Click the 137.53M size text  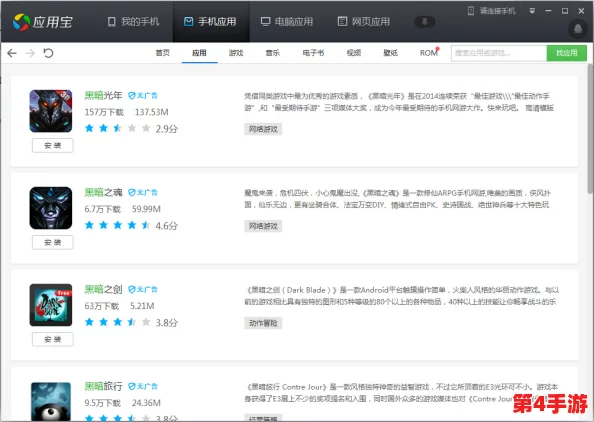coord(152,112)
